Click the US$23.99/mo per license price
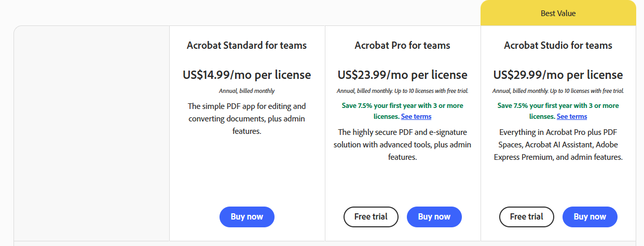 pos(403,75)
